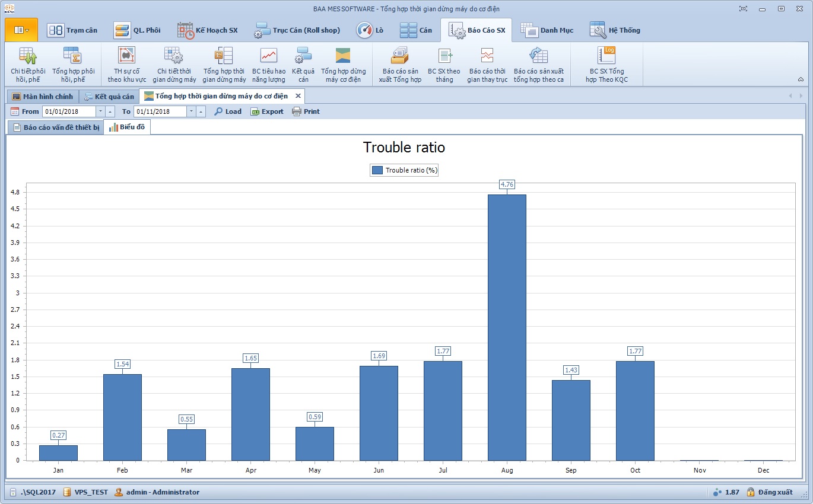Click Đăng xuất to log out
This screenshot has width=813, height=504.
[x=770, y=492]
